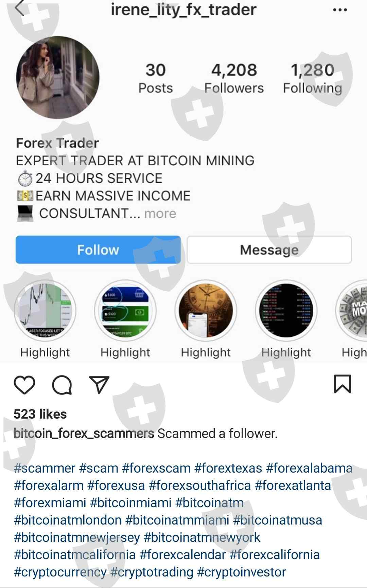Like the post with heart icon
Screen dimensions: 367x588
[24, 385]
